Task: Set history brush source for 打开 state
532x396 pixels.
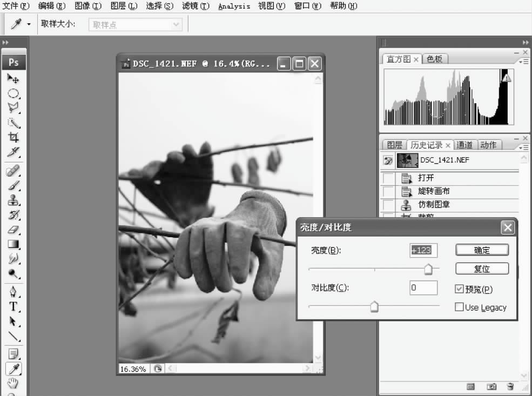Action: [388, 178]
